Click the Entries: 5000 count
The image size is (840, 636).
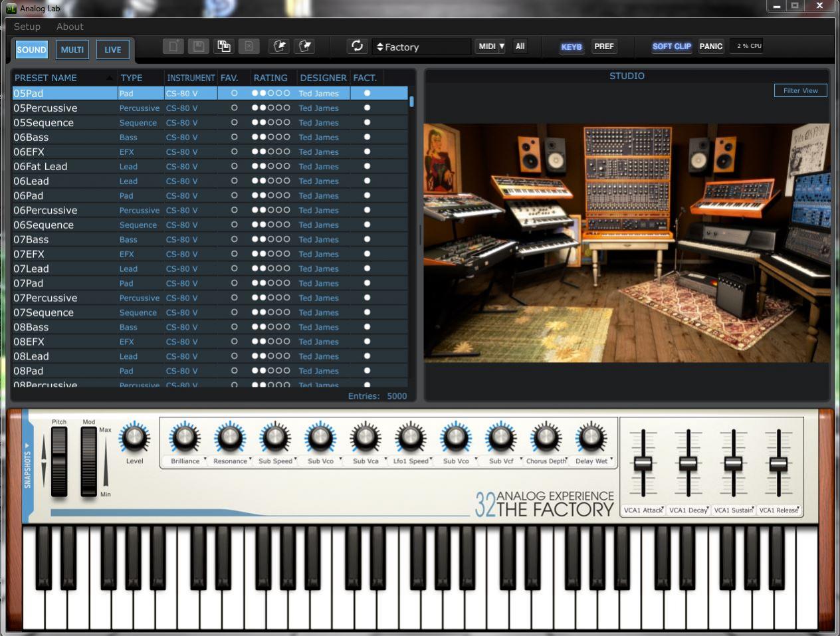[x=377, y=396]
